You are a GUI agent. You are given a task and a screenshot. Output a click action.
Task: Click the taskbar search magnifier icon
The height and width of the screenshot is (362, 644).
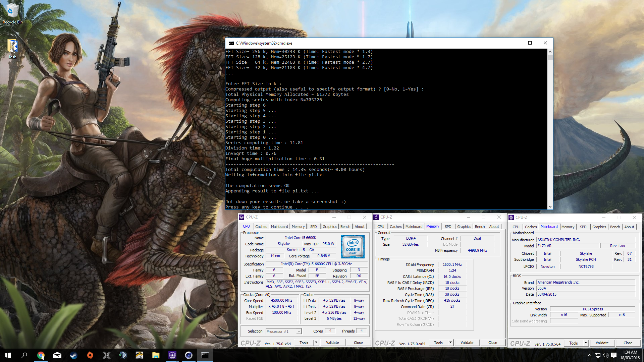tap(24, 355)
